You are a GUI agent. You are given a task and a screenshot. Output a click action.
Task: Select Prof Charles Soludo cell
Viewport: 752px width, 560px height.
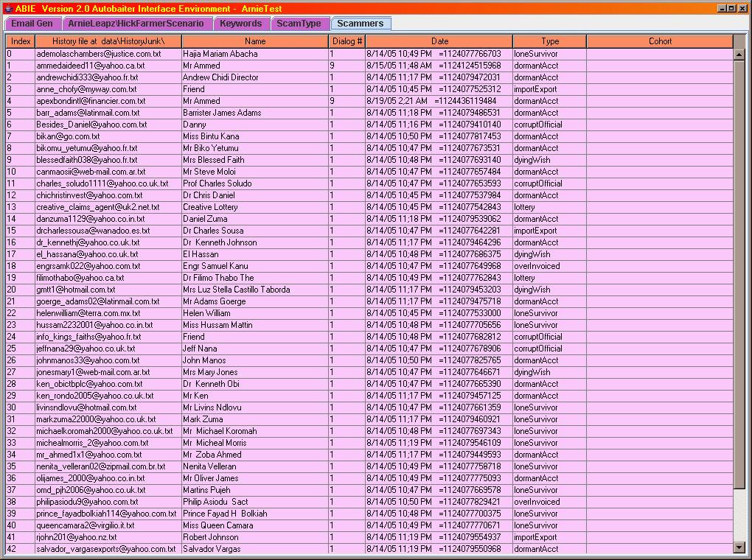[255, 183]
